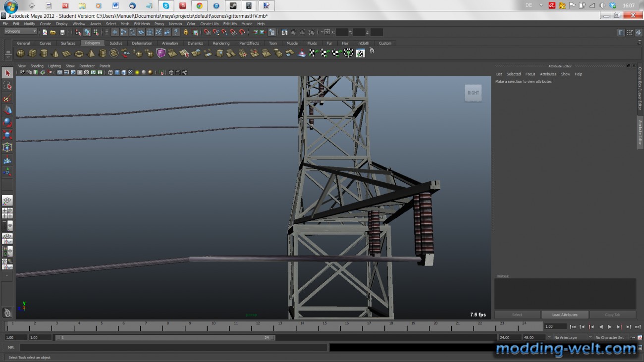Click Load Attributes button

[565, 315]
